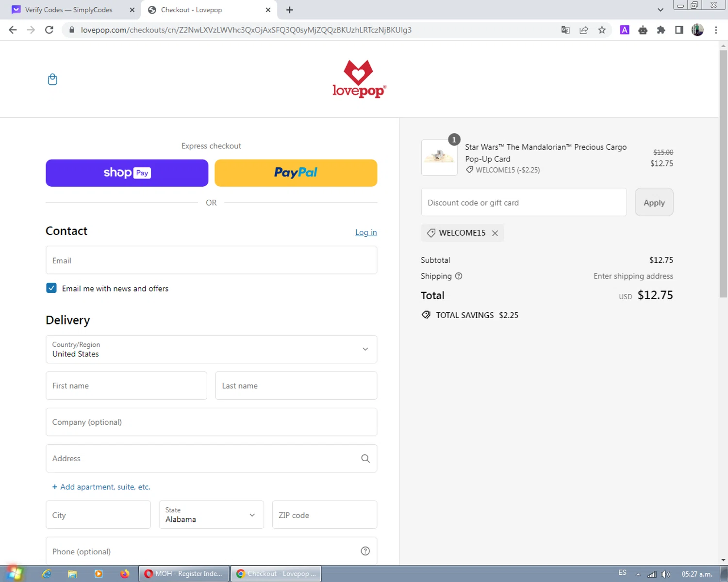Launch media player from taskbar
The height and width of the screenshot is (582, 728).
pos(99,574)
